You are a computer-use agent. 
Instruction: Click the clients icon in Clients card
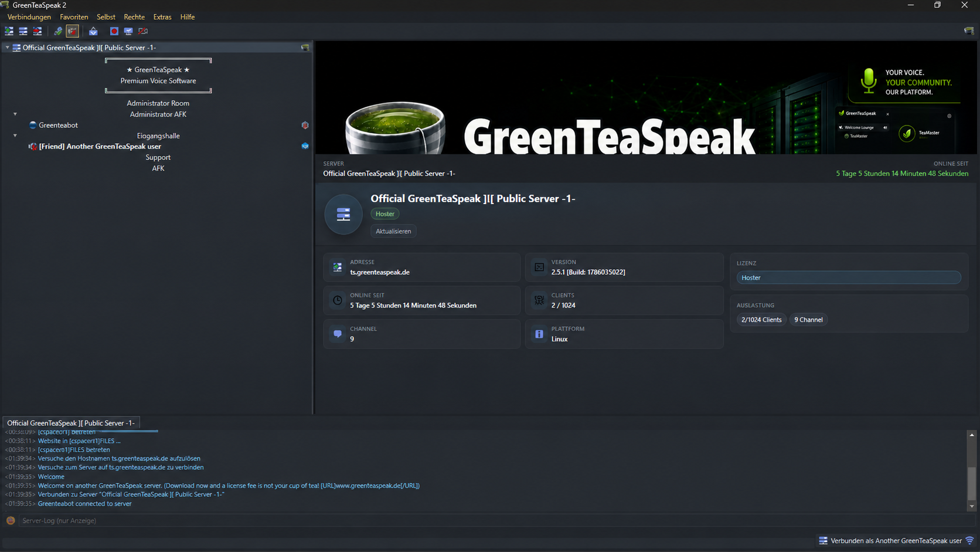click(539, 300)
